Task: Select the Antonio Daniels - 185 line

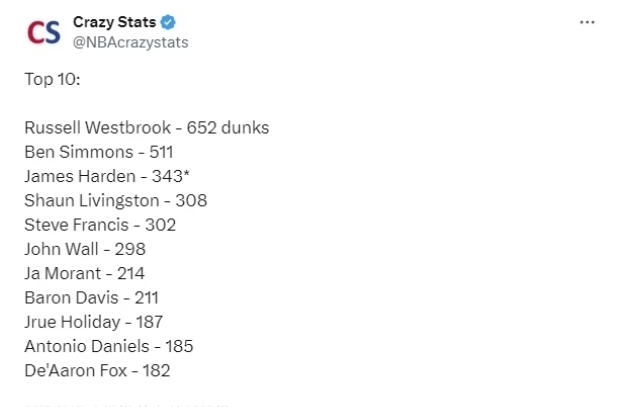Action: tap(108, 346)
